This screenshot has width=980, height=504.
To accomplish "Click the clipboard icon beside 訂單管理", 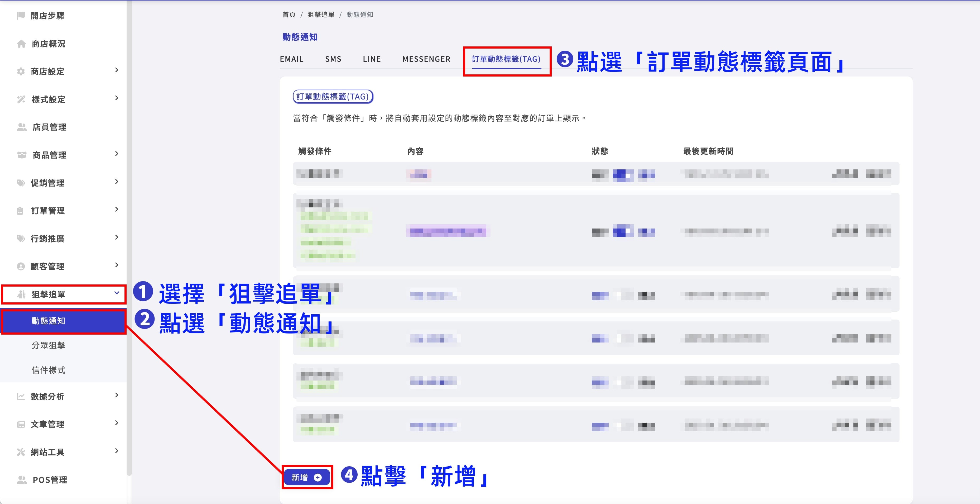I will pos(20,211).
